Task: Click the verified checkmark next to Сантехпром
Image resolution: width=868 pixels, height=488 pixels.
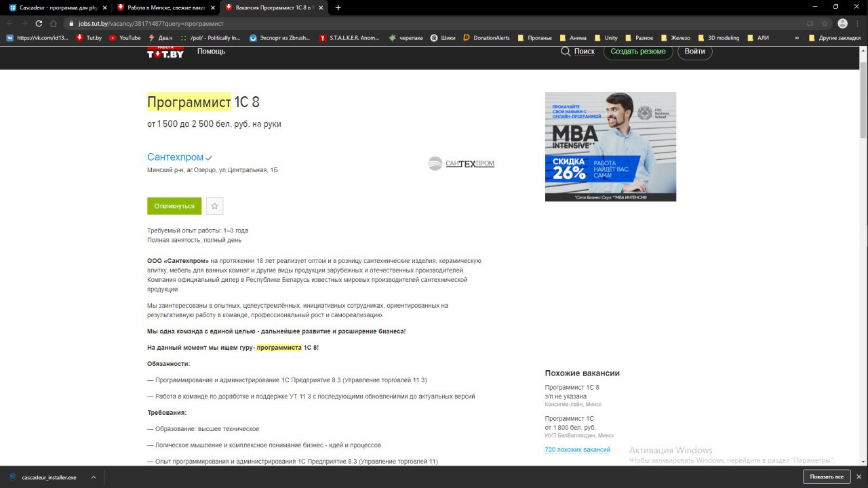Action: pyautogui.click(x=209, y=159)
